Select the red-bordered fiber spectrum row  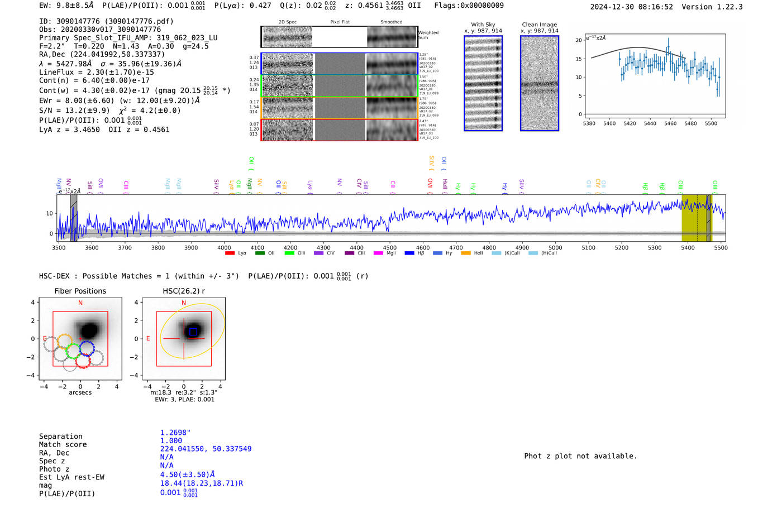point(339,130)
